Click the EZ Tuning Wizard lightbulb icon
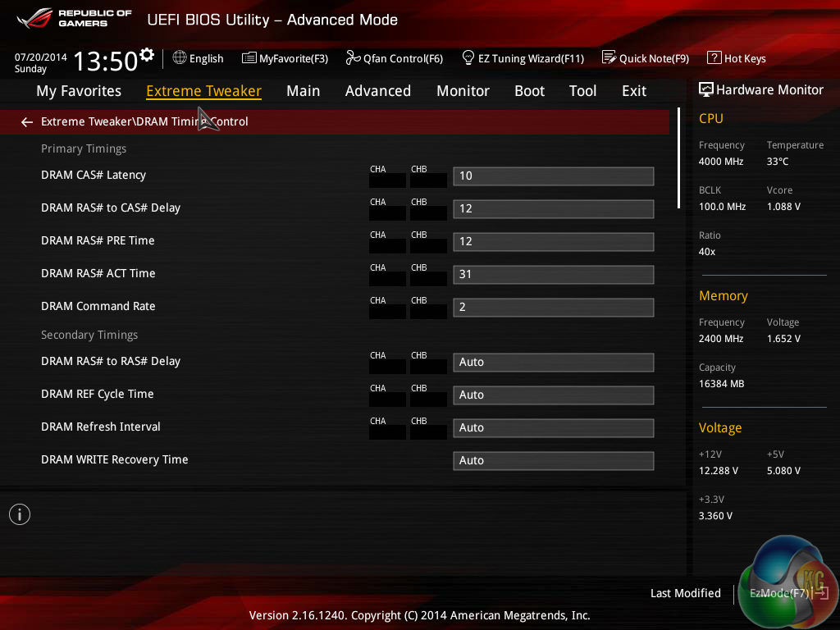Image resolution: width=840 pixels, height=630 pixels. [468, 57]
